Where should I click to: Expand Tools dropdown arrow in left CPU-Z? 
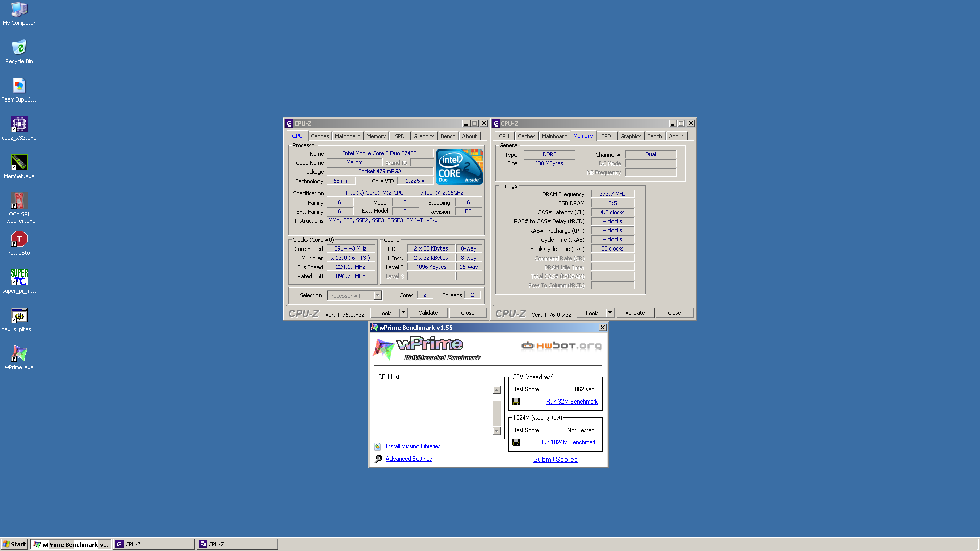click(x=403, y=313)
